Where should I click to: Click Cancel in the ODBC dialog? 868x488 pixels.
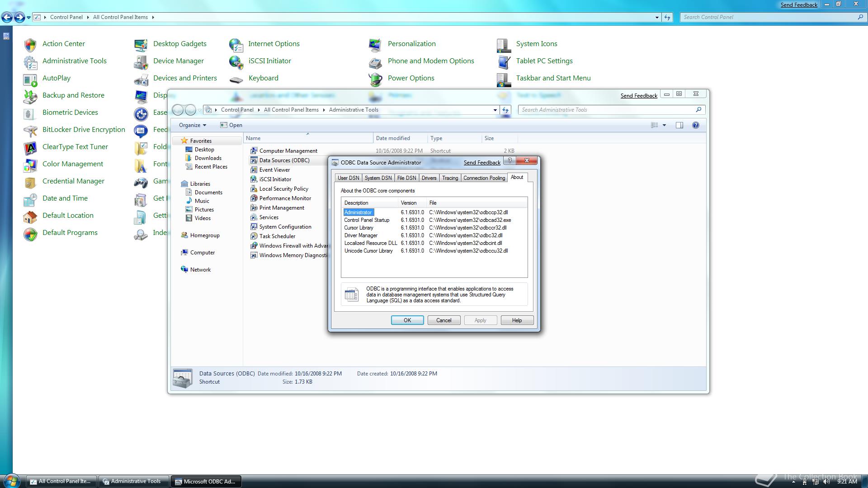[x=443, y=320]
